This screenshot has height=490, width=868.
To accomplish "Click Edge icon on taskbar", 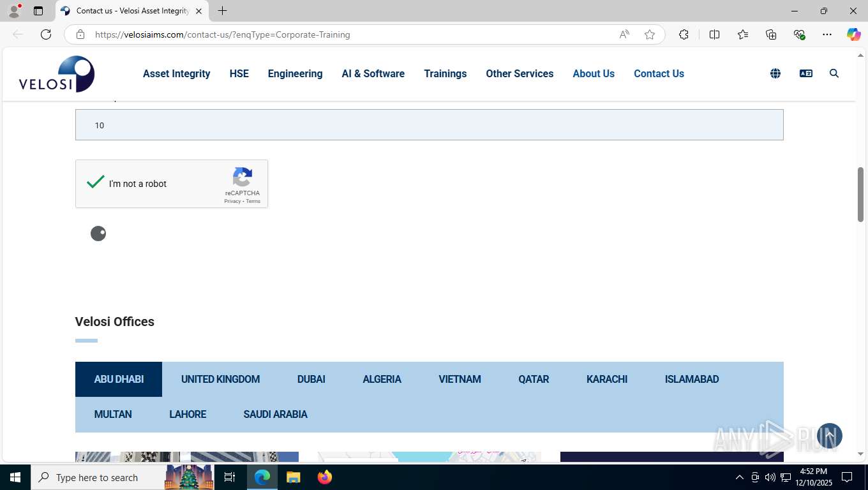I will (262, 477).
